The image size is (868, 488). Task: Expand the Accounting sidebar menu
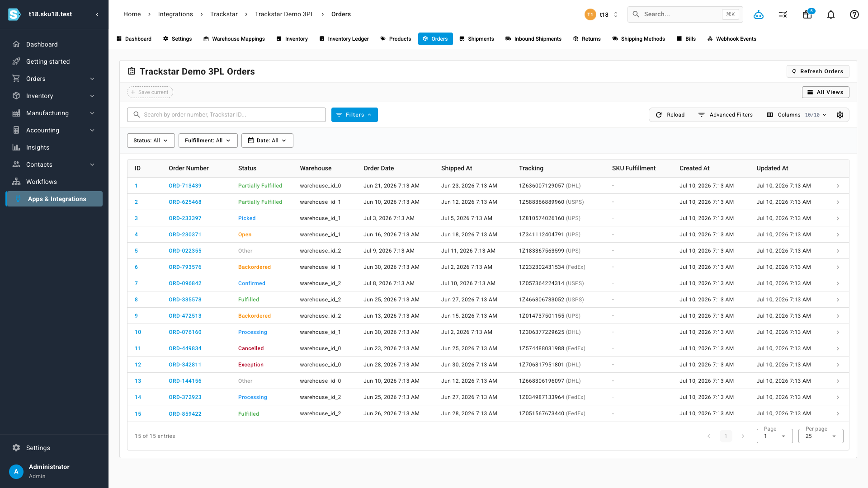(x=54, y=130)
